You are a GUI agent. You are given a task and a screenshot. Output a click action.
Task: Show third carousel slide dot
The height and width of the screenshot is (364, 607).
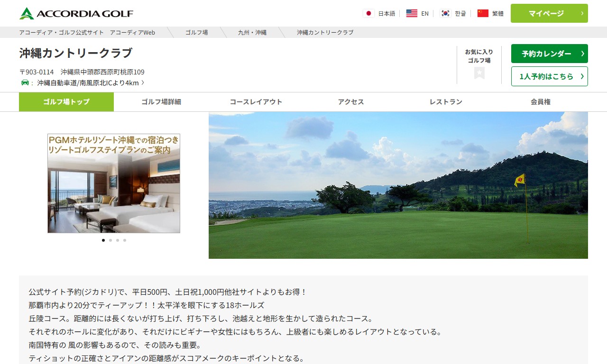tap(118, 240)
